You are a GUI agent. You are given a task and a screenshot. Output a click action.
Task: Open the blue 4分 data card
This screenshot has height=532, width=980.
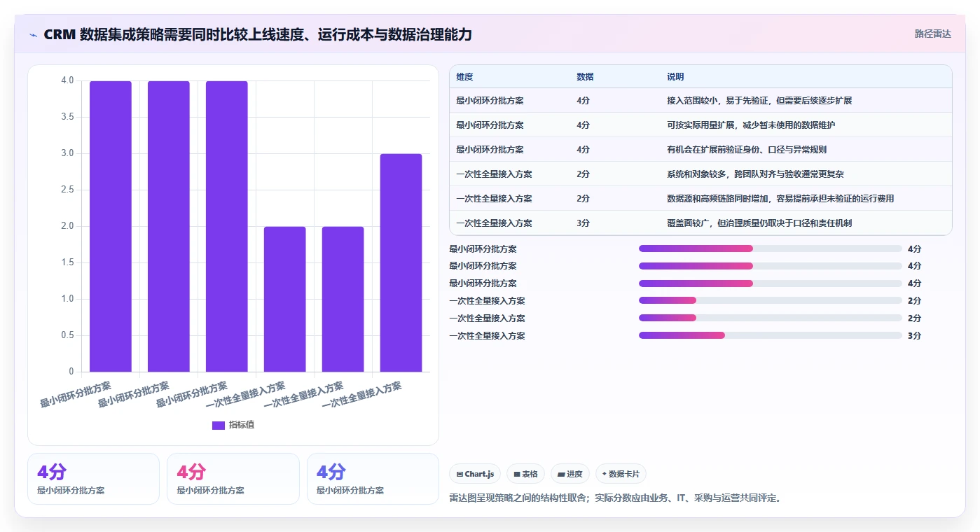pos(373,479)
